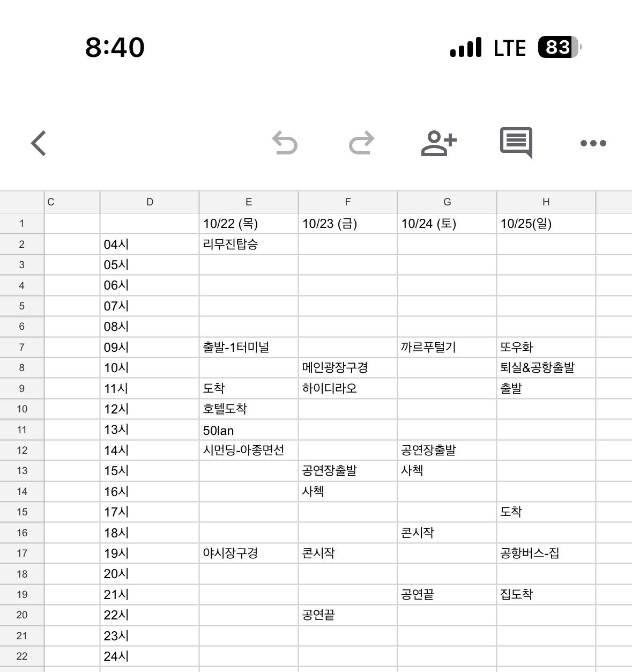The width and height of the screenshot is (632, 672).
Task: Open the add collaborator share icon
Action: (x=438, y=143)
